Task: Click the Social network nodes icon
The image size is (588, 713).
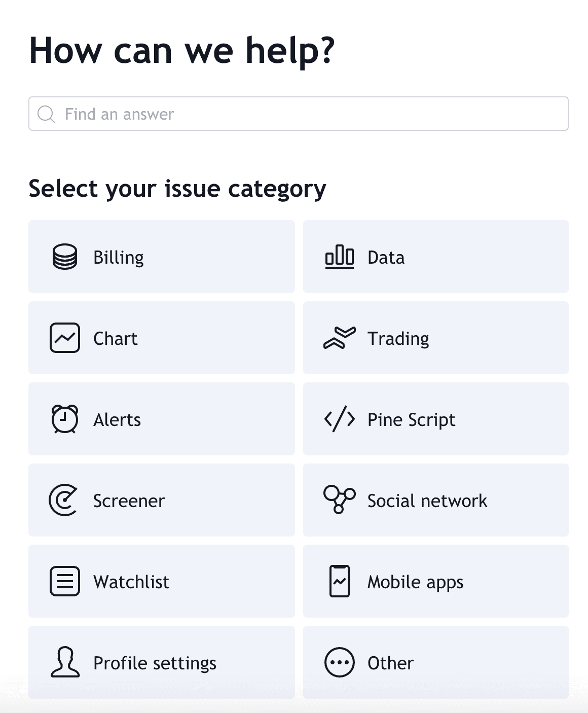Action: click(x=339, y=500)
